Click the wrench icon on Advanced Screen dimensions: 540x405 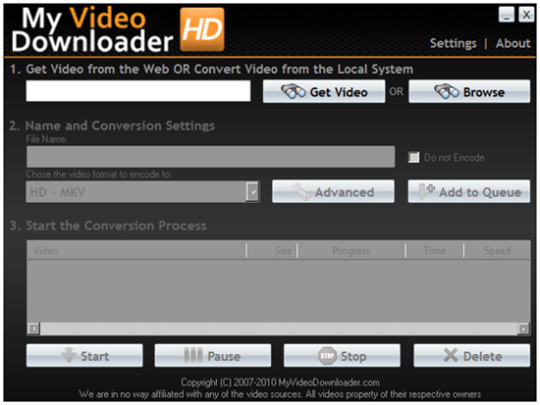pyautogui.click(x=301, y=191)
